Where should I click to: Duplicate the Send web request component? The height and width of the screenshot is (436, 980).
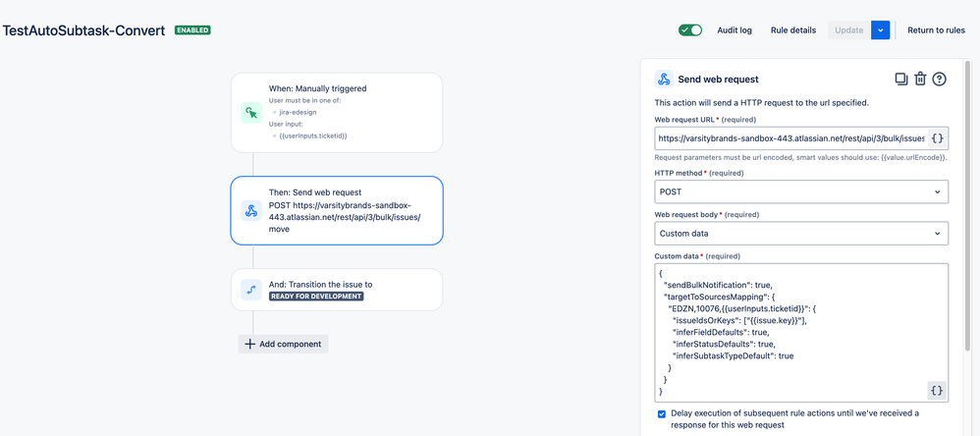click(x=901, y=80)
